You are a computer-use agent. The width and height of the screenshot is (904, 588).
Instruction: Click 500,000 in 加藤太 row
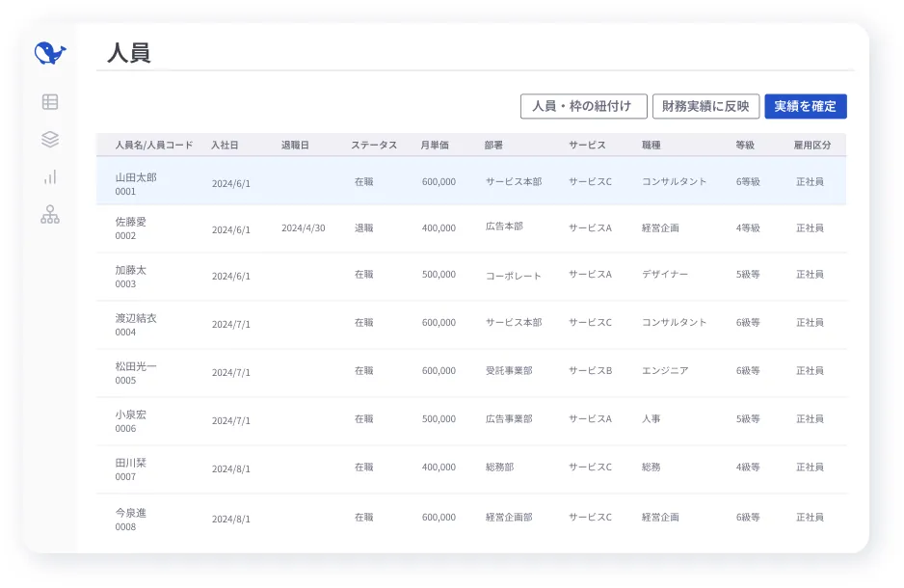[x=439, y=275]
